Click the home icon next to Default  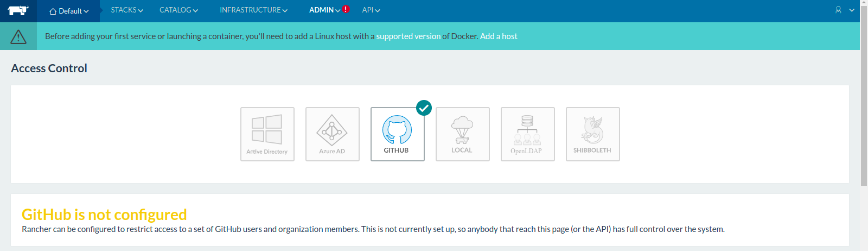tap(53, 11)
